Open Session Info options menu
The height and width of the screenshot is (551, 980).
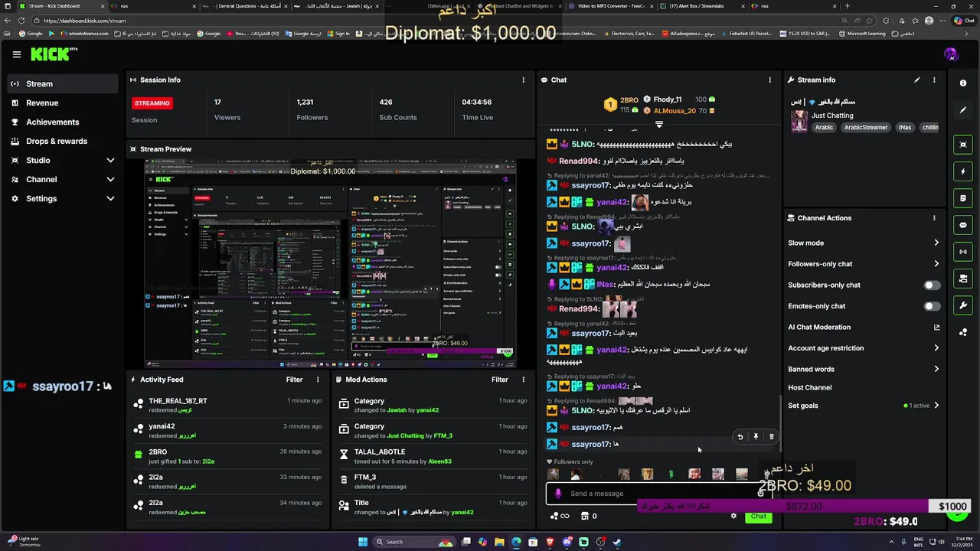(x=524, y=80)
